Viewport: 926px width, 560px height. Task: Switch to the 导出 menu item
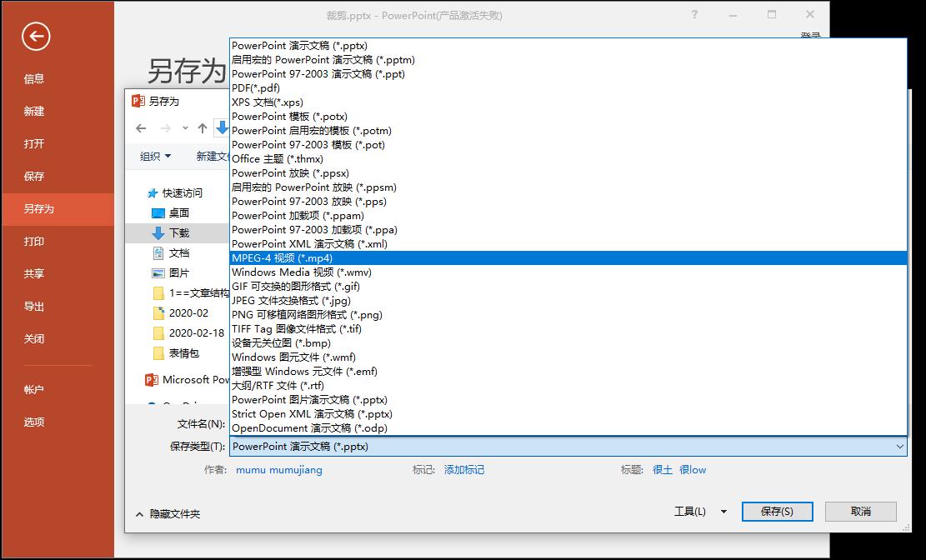[x=33, y=306]
